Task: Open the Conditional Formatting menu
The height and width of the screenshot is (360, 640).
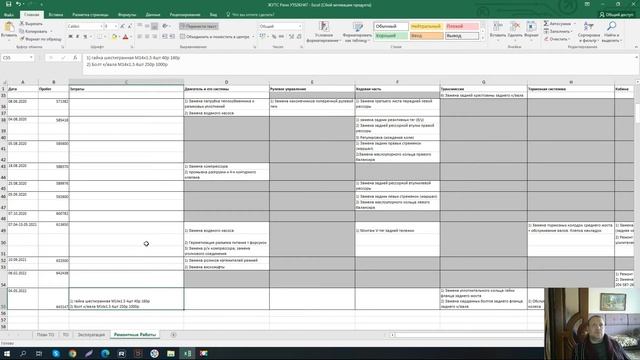Action: 323,32
